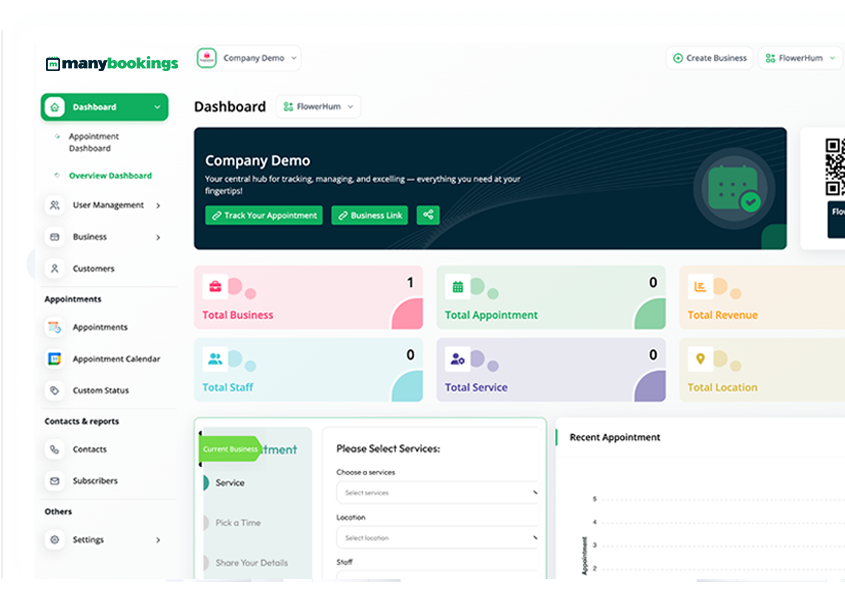845x593 pixels.
Task: Click the Track Your Appointment button
Action: pos(264,215)
